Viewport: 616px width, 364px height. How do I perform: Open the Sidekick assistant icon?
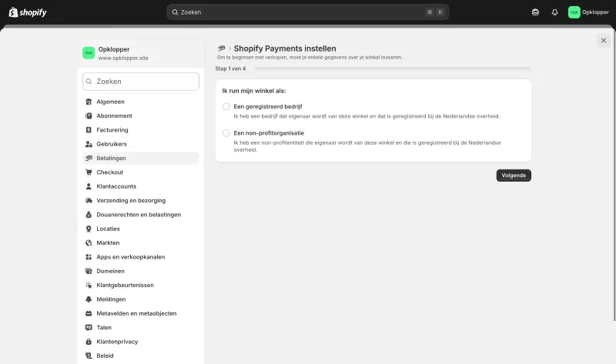(x=535, y=12)
